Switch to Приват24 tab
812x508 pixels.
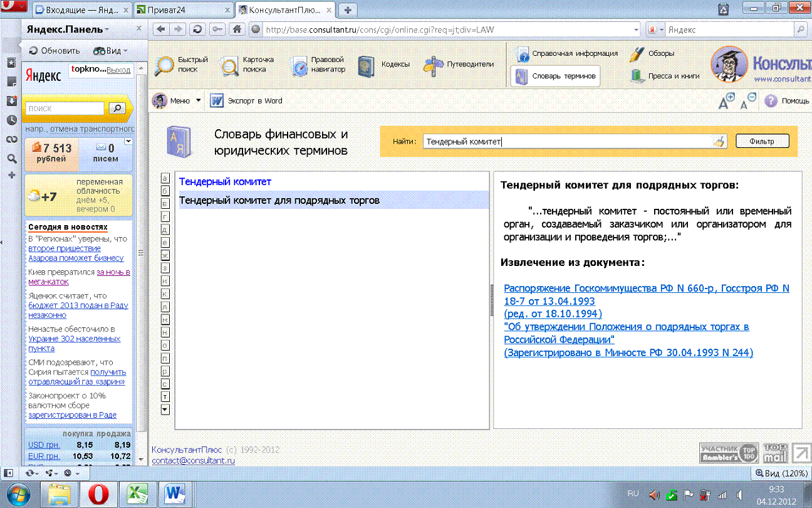(184, 9)
